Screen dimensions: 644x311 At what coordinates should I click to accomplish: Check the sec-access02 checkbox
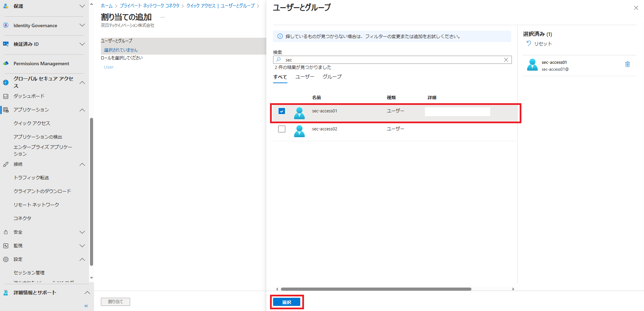pyautogui.click(x=282, y=129)
